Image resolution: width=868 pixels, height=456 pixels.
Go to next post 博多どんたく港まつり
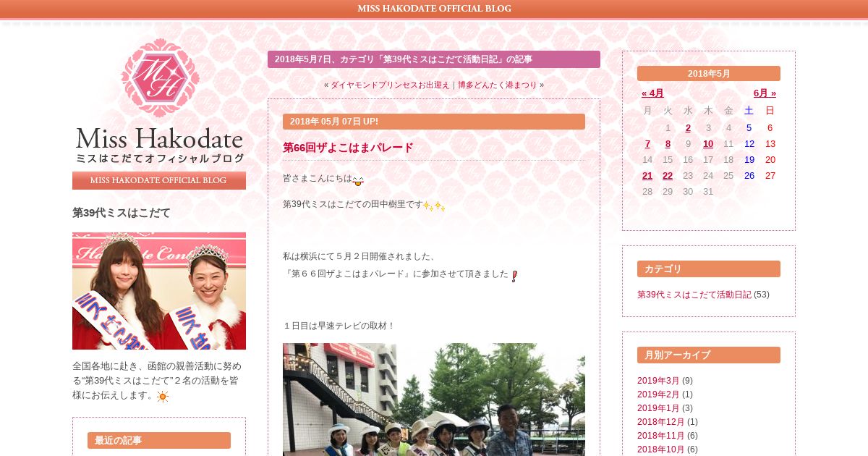point(498,85)
